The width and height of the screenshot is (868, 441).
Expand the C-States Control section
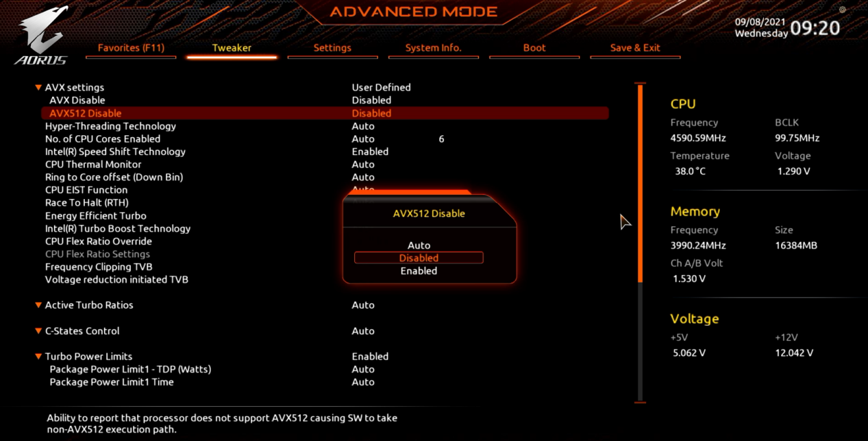[x=38, y=331]
